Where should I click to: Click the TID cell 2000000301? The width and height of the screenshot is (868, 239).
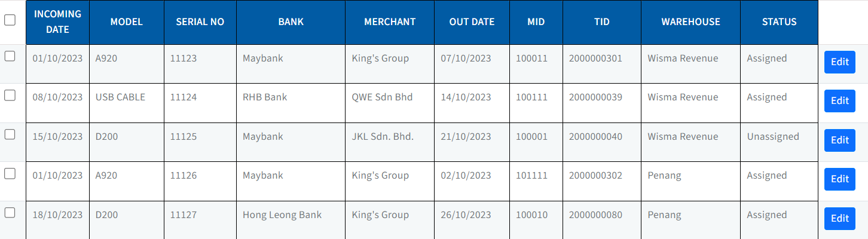[x=595, y=59]
